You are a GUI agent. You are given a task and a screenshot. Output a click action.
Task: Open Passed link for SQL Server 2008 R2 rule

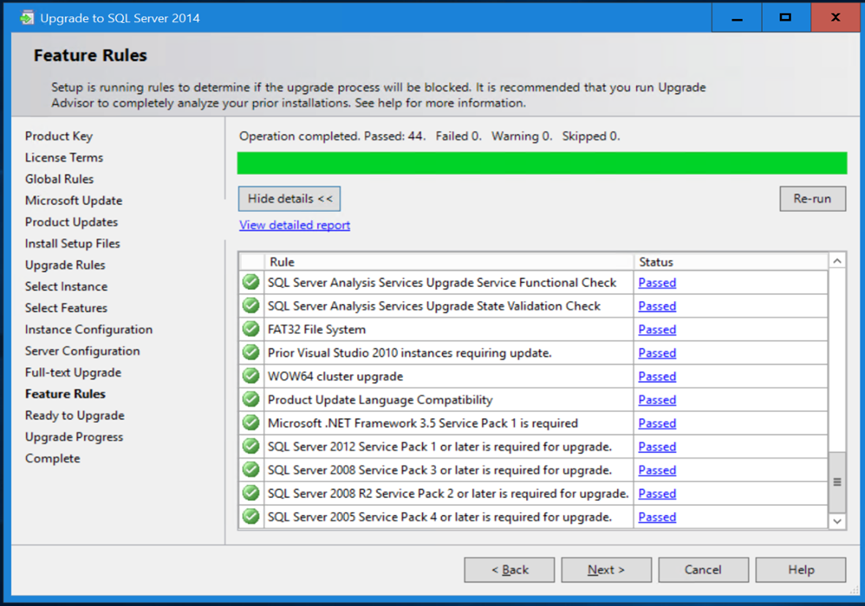(x=657, y=494)
